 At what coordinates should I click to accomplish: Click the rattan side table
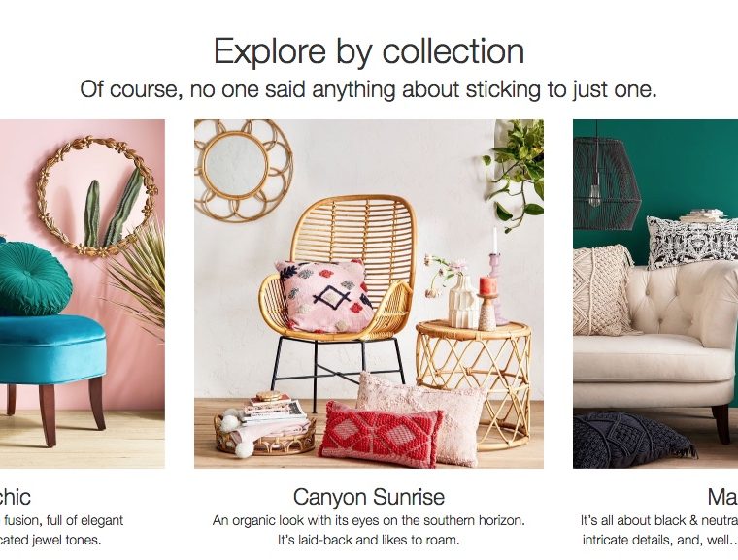click(474, 383)
